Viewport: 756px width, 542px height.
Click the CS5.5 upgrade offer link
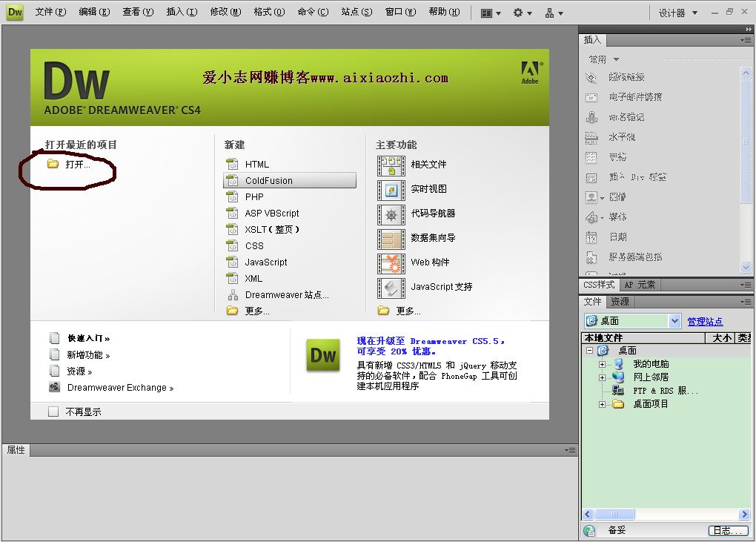tap(431, 346)
